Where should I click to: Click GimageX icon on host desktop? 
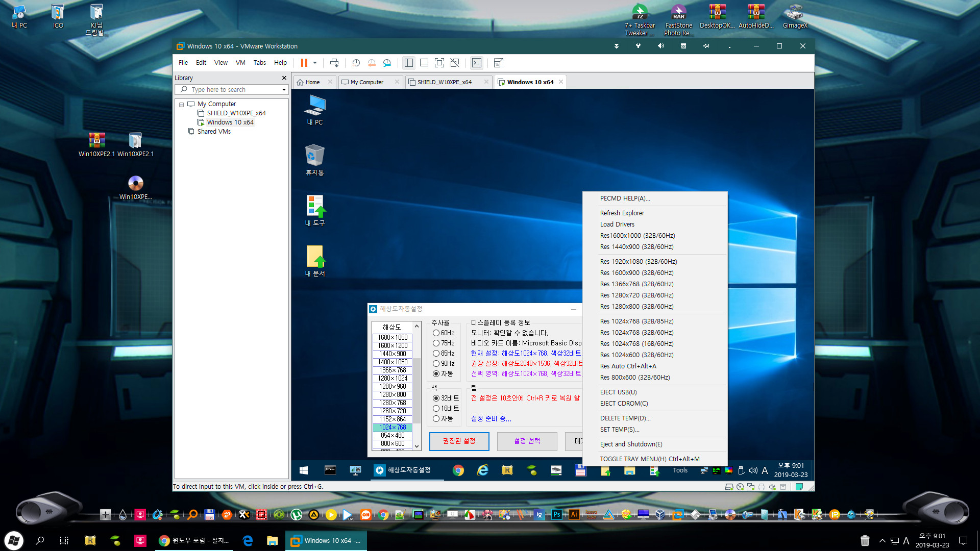[795, 16]
